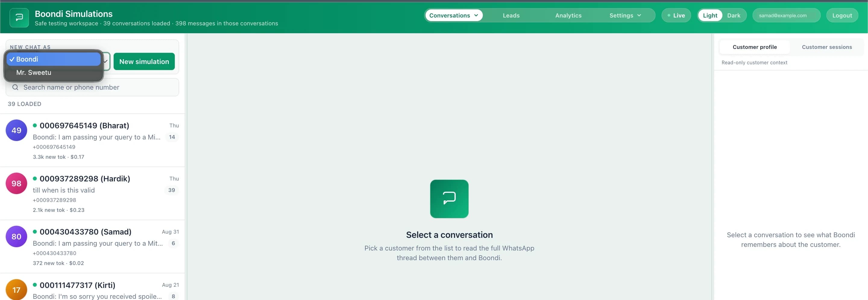Click the '2.1k new tok · $0.23' usage text

(x=58, y=210)
